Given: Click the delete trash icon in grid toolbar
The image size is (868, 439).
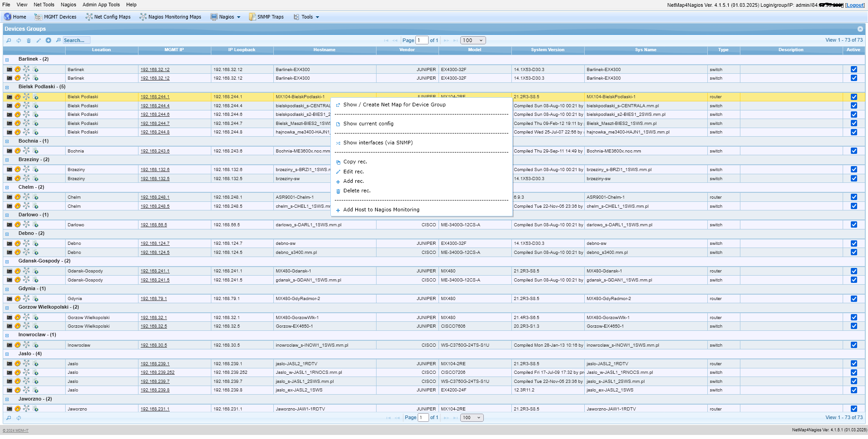Looking at the screenshot, I should tap(29, 41).
